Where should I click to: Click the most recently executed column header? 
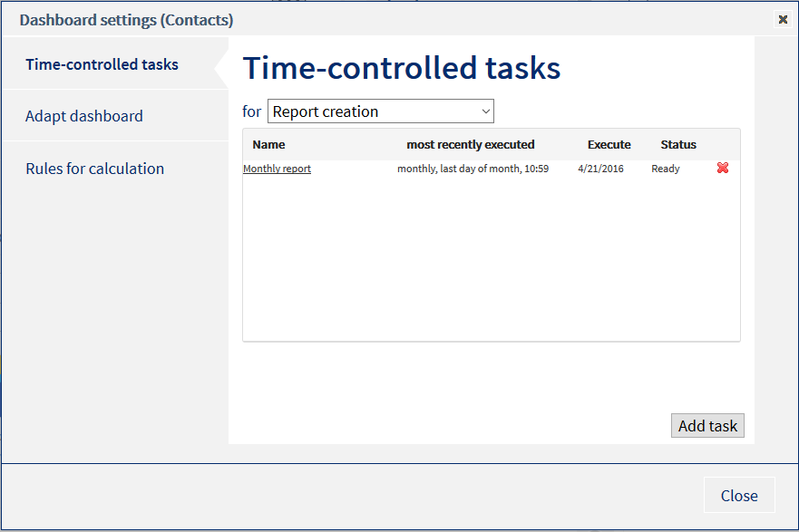471,145
